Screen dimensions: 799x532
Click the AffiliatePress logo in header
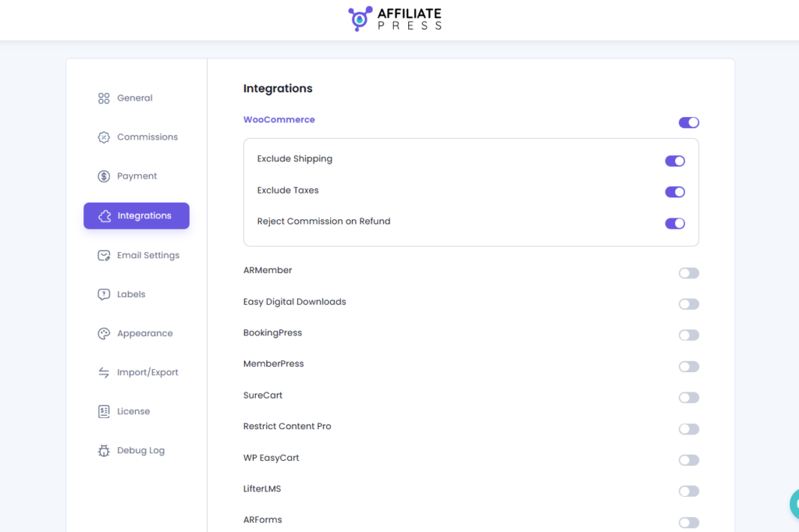click(396, 20)
